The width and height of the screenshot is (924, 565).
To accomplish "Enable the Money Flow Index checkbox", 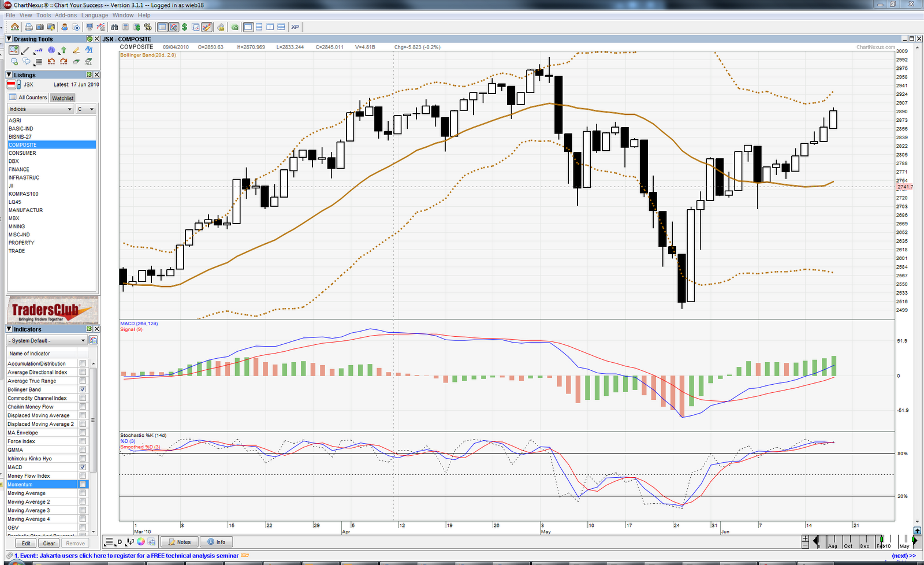I will 83,475.
